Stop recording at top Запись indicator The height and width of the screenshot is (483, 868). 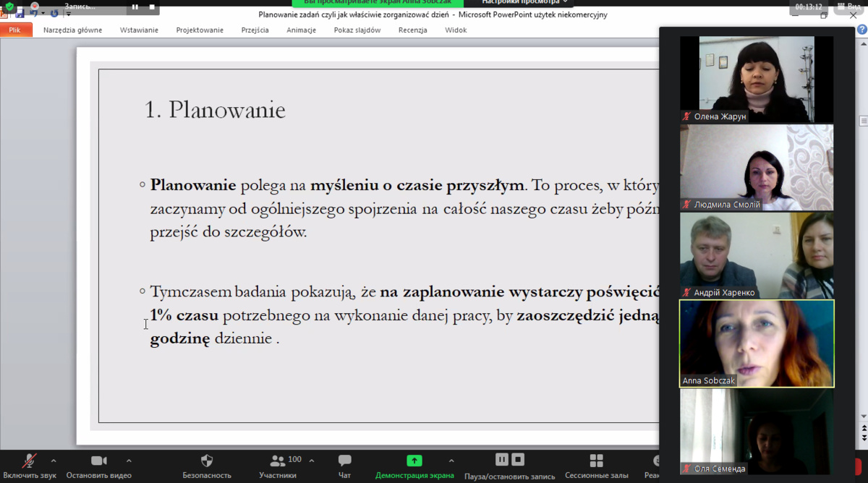(152, 7)
